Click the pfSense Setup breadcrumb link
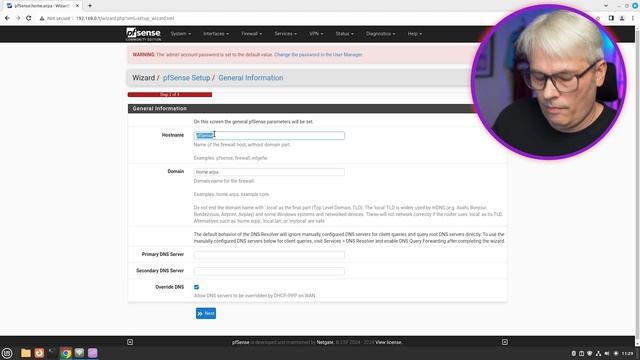The width and height of the screenshot is (640, 360). 187,78
